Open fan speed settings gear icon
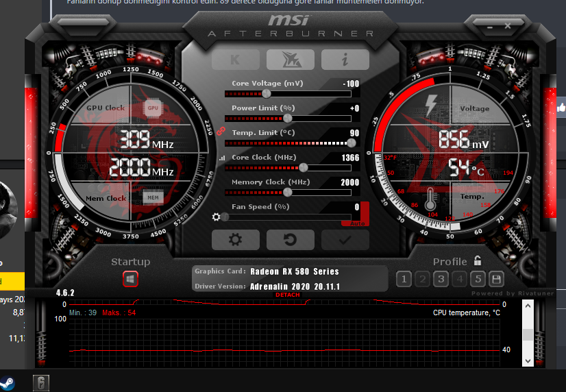 pyautogui.click(x=216, y=217)
